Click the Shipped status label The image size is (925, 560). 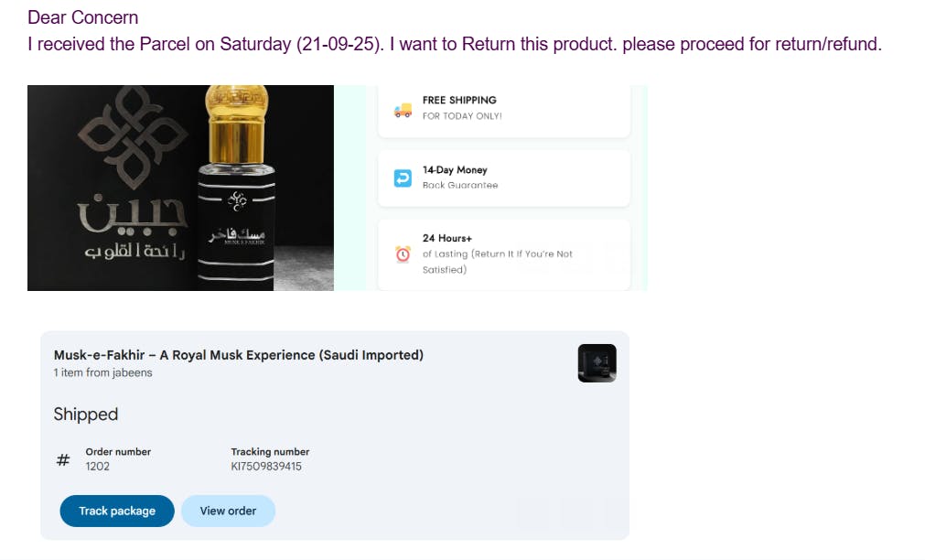coord(86,415)
